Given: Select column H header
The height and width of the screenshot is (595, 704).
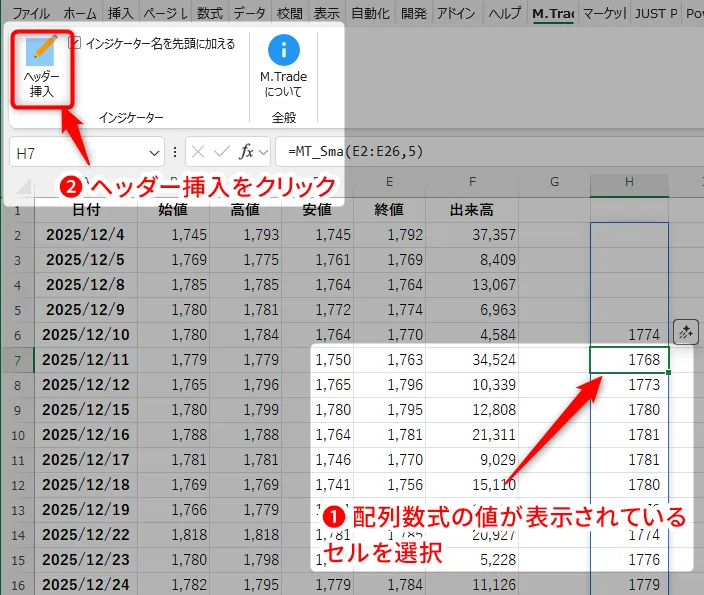Looking at the screenshot, I should tap(629, 182).
